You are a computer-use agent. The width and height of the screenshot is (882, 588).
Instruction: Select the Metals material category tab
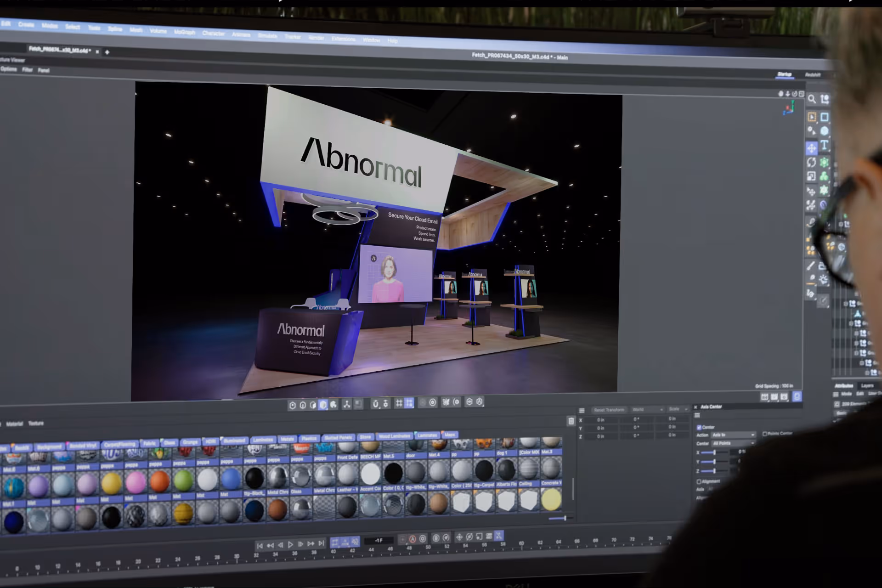(287, 439)
